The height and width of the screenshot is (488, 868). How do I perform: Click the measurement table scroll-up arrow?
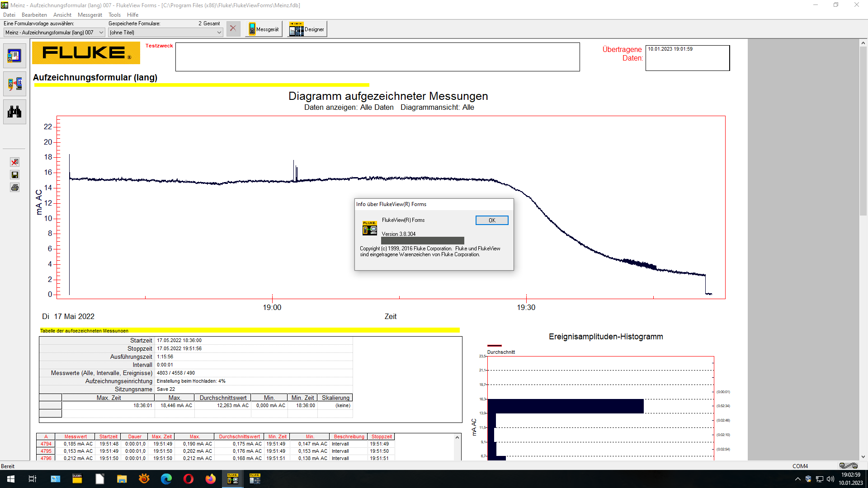(x=457, y=437)
